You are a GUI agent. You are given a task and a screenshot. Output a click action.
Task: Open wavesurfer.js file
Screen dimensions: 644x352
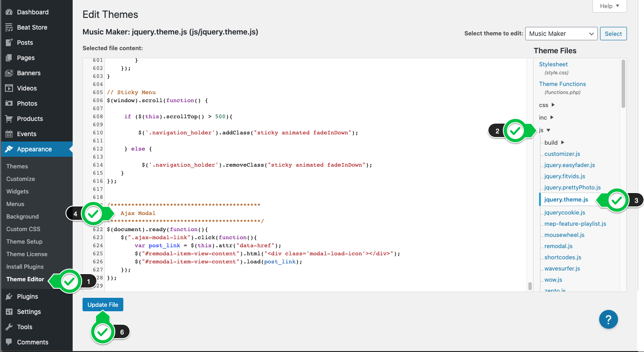[x=562, y=268]
